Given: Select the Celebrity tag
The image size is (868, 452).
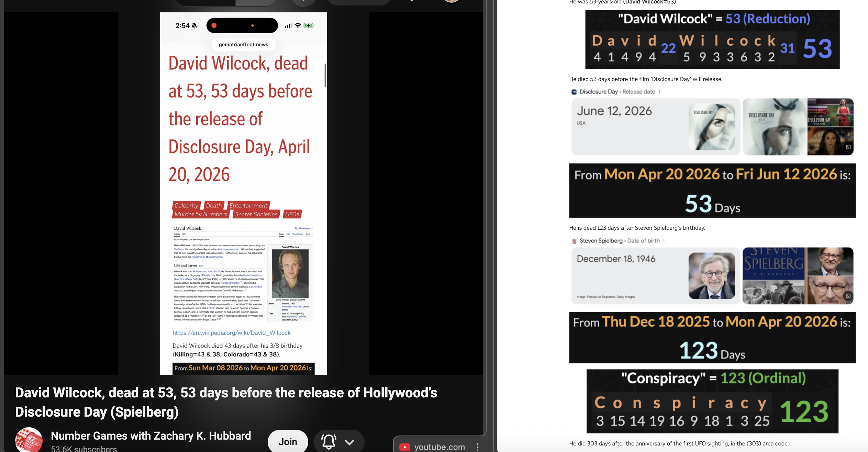Looking at the screenshot, I should (186, 205).
